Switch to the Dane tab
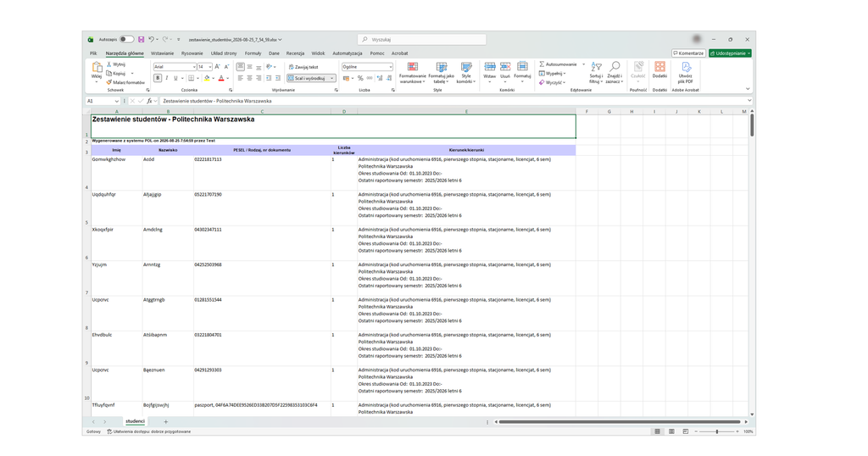 [274, 53]
